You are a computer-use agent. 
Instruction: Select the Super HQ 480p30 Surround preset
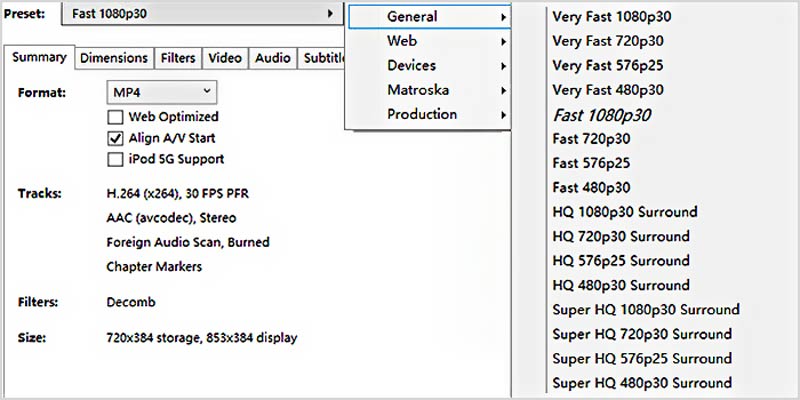[642, 383]
